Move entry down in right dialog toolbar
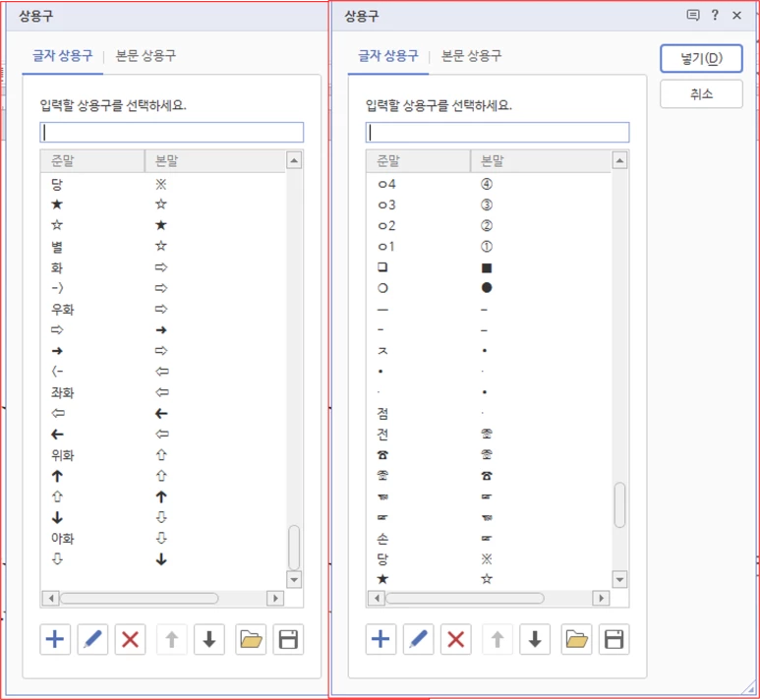The height and width of the screenshot is (700, 760). 535,639
